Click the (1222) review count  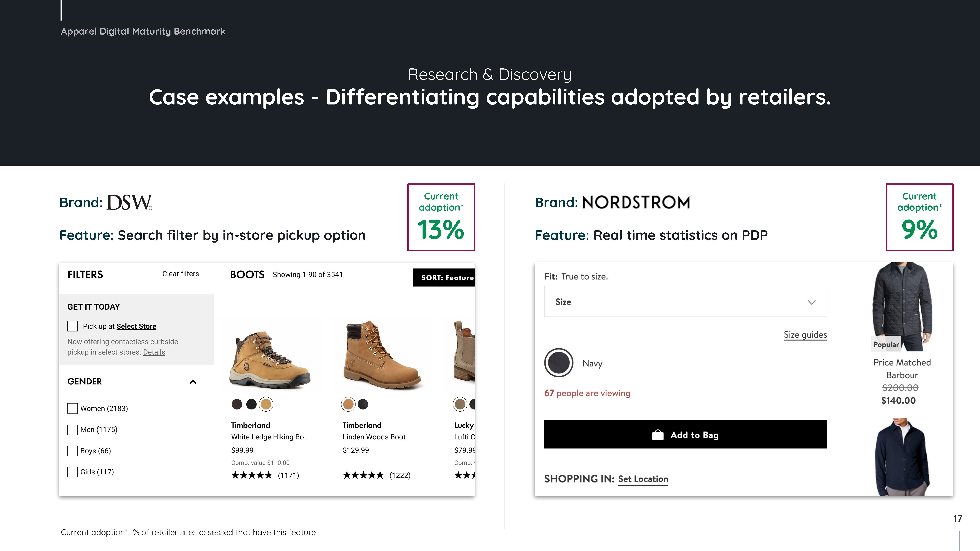point(400,475)
